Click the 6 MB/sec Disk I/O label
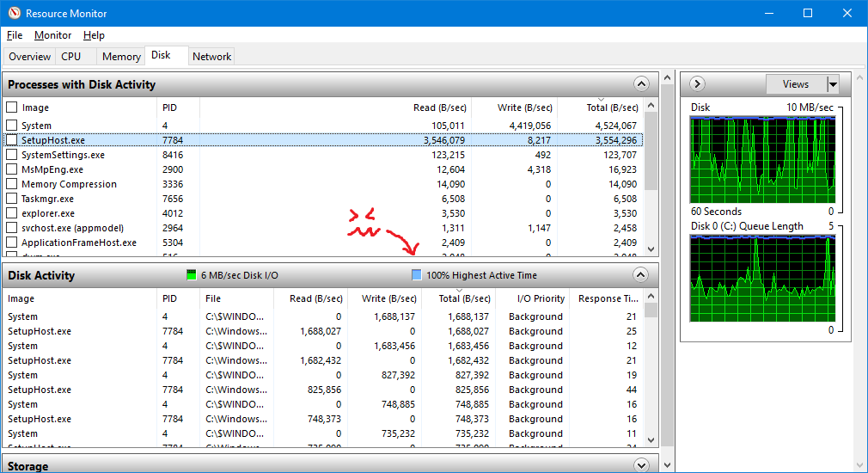The width and height of the screenshot is (868, 473). (240, 275)
